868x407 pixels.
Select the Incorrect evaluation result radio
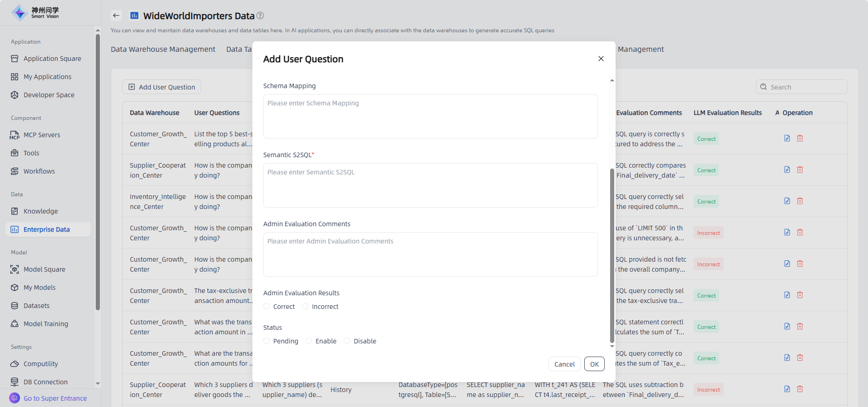coord(306,307)
